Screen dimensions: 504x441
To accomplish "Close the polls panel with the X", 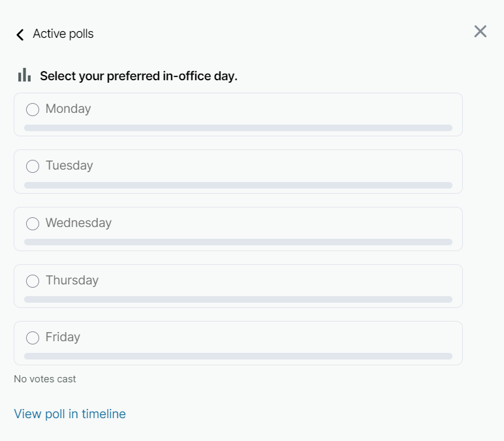I will click(480, 31).
